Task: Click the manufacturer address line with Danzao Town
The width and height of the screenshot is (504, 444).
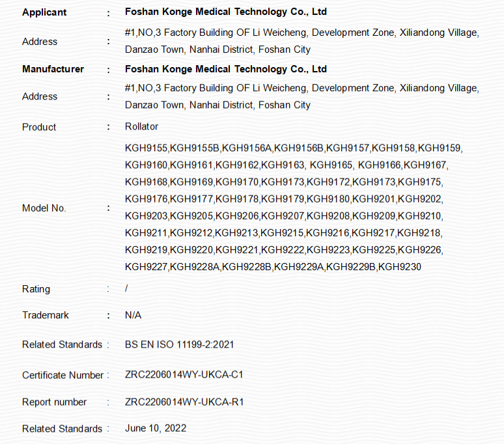Action: point(217,105)
